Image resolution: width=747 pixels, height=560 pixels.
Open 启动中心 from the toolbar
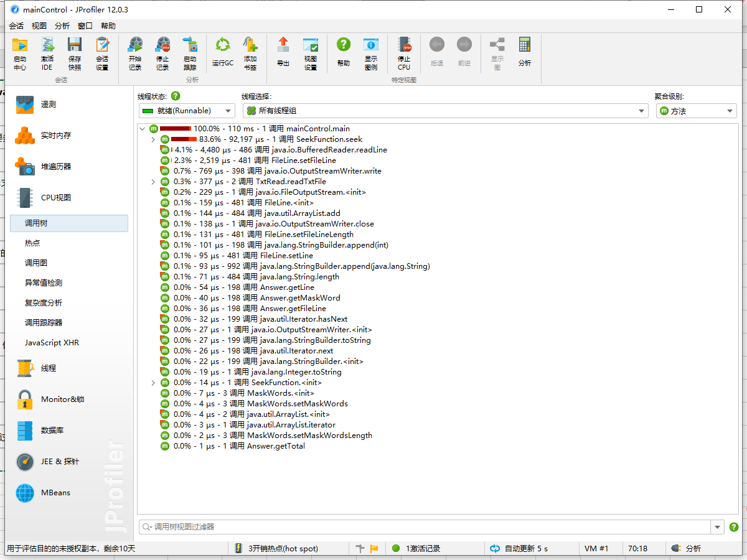(x=20, y=54)
